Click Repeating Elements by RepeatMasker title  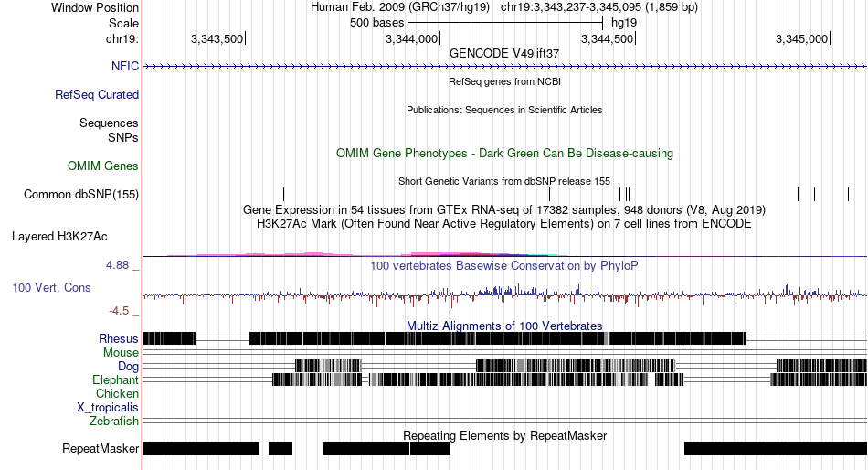point(504,435)
